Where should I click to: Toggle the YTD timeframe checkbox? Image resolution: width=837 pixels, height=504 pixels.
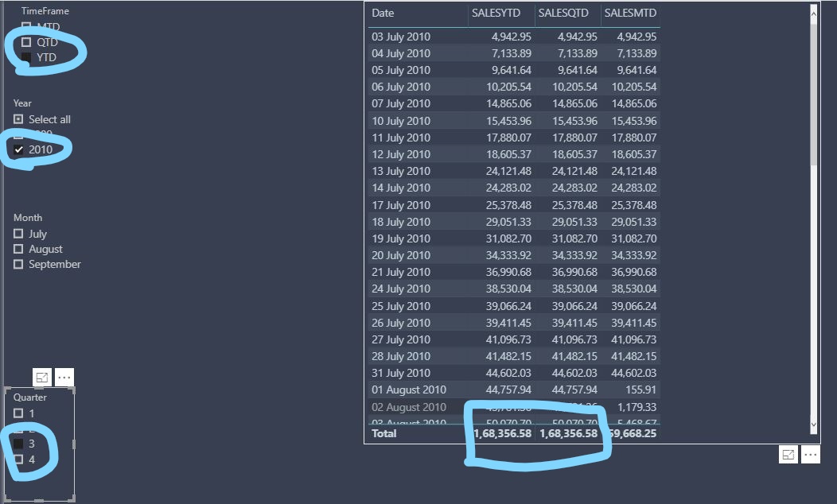pyautogui.click(x=25, y=57)
